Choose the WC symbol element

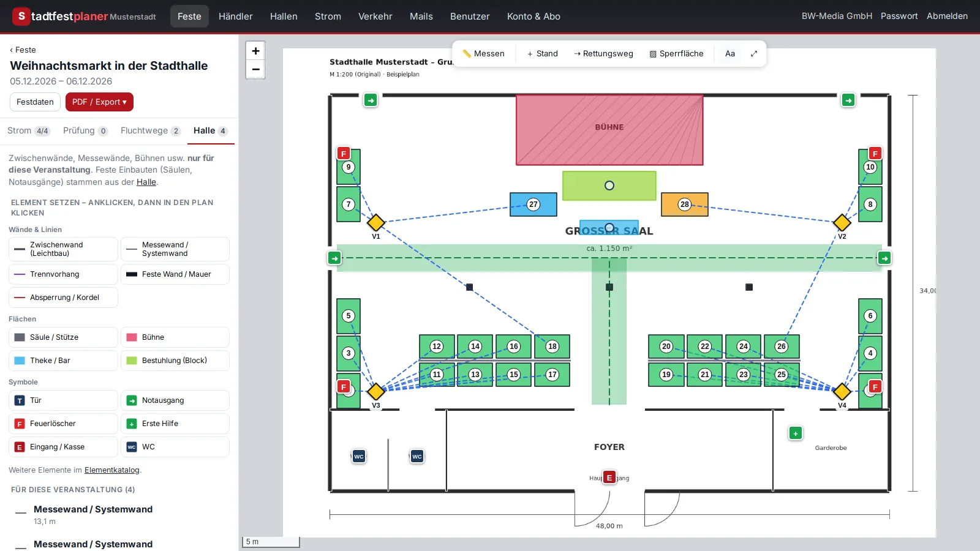(x=175, y=447)
